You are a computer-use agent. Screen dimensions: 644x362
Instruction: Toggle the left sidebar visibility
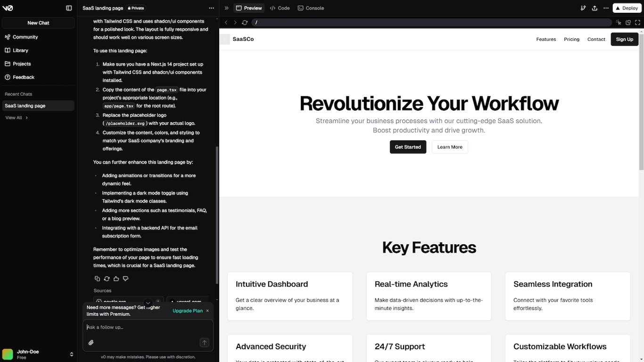coord(69,8)
